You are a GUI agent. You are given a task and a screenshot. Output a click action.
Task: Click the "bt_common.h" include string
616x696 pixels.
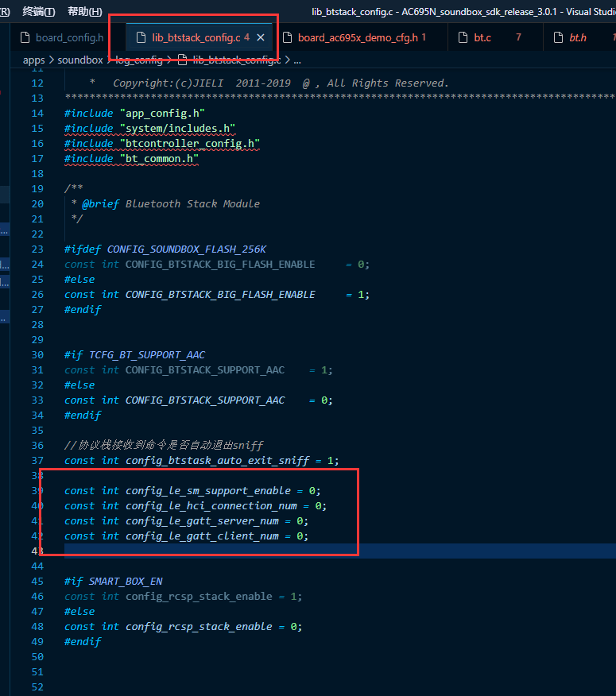click(x=159, y=158)
